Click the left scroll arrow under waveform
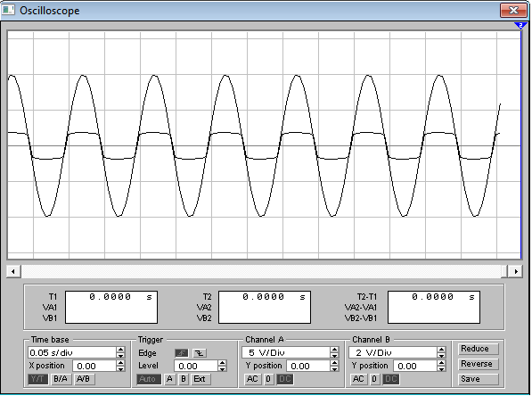Viewport: 532px width, 396px height. (x=13, y=271)
